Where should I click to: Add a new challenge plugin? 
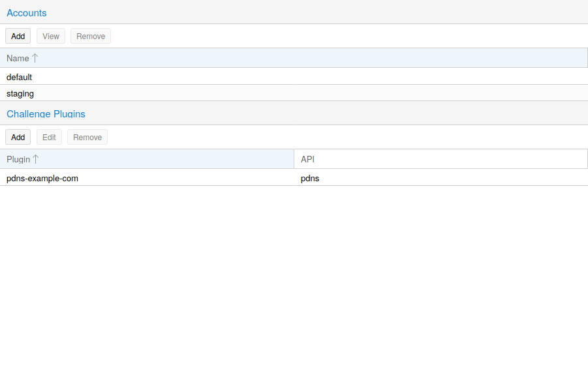[18, 138]
